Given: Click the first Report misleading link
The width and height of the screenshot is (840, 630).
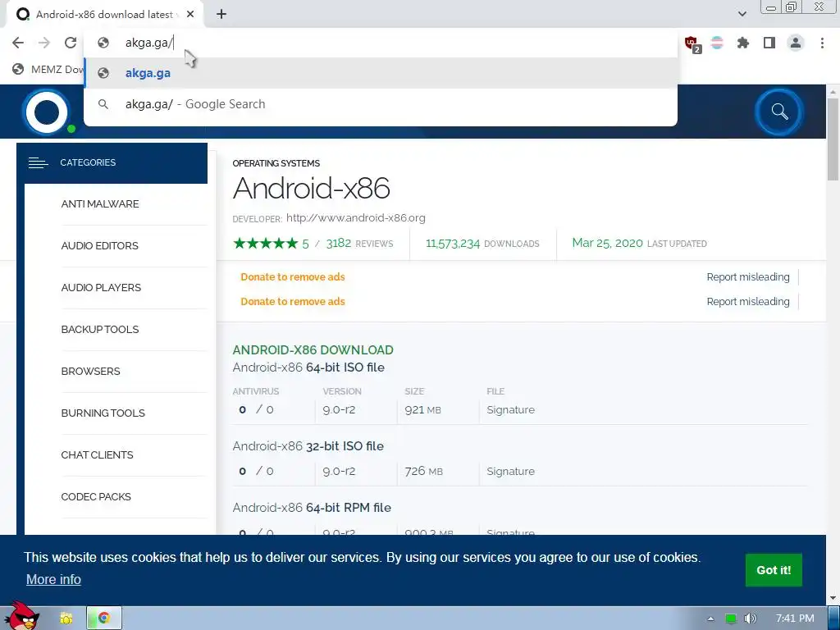Looking at the screenshot, I should 748,277.
